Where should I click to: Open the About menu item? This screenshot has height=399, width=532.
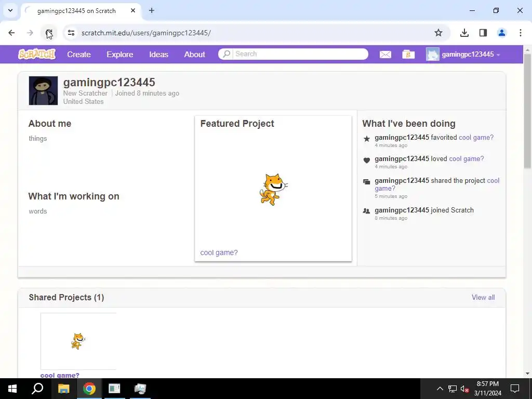point(194,54)
